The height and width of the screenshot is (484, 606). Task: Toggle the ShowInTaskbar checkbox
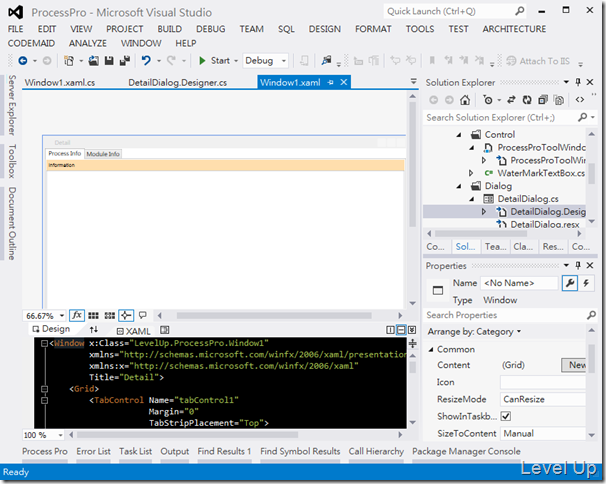[506, 416]
